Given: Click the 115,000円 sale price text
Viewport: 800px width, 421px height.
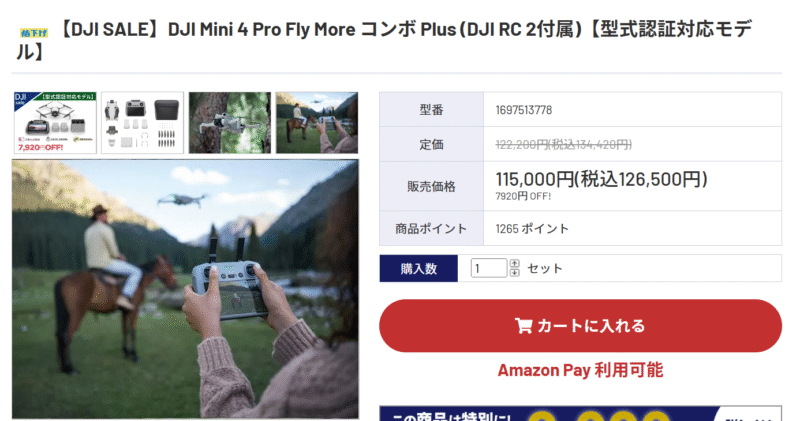Looking at the screenshot, I should [x=601, y=179].
